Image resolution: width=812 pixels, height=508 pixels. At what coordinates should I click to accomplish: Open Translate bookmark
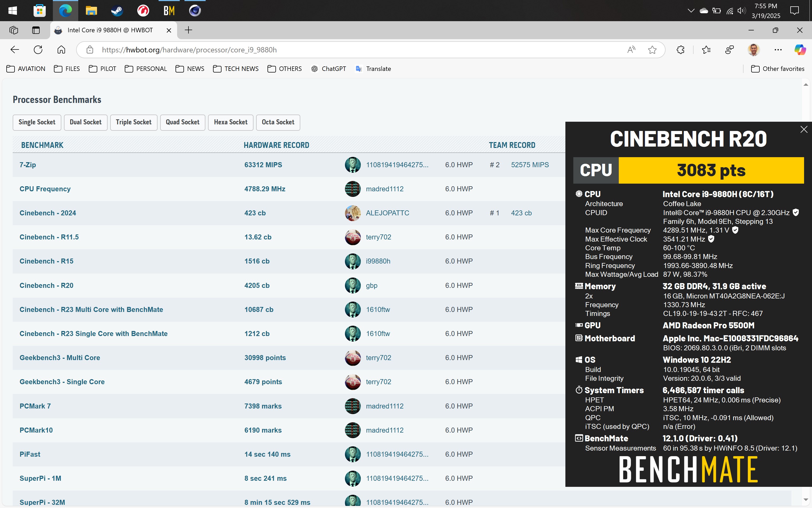(x=373, y=69)
